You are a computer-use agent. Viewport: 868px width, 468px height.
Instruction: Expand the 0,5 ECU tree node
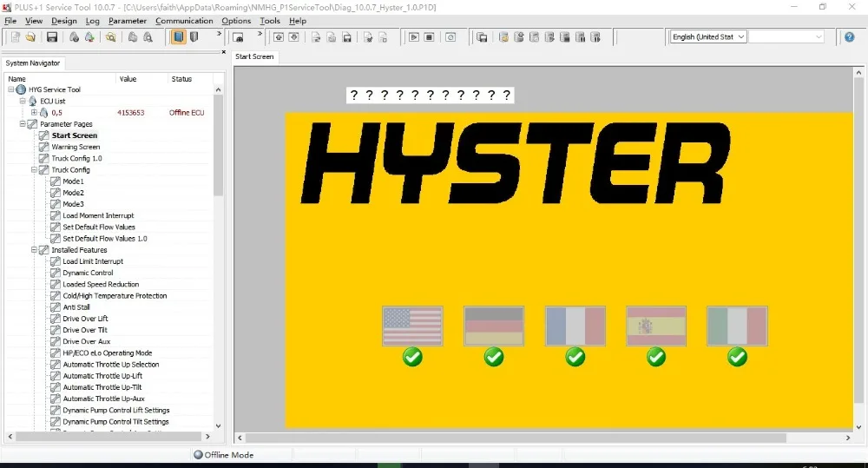pyautogui.click(x=34, y=113)
